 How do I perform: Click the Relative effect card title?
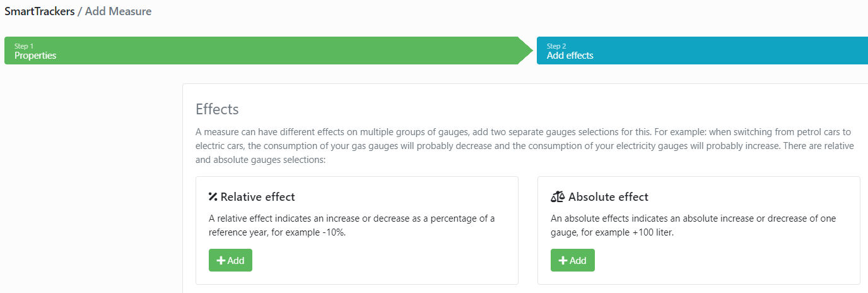click(x=252, y=197)
